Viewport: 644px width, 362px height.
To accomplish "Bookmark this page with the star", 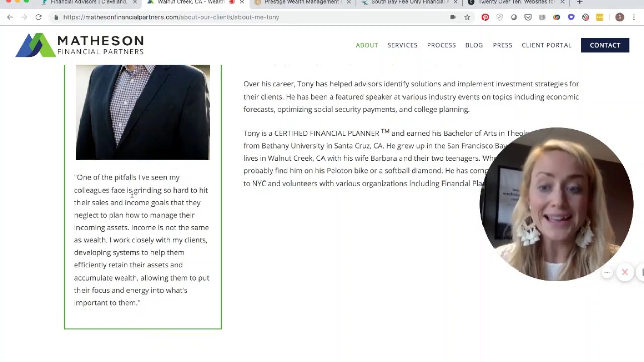I will click(467, 17).
